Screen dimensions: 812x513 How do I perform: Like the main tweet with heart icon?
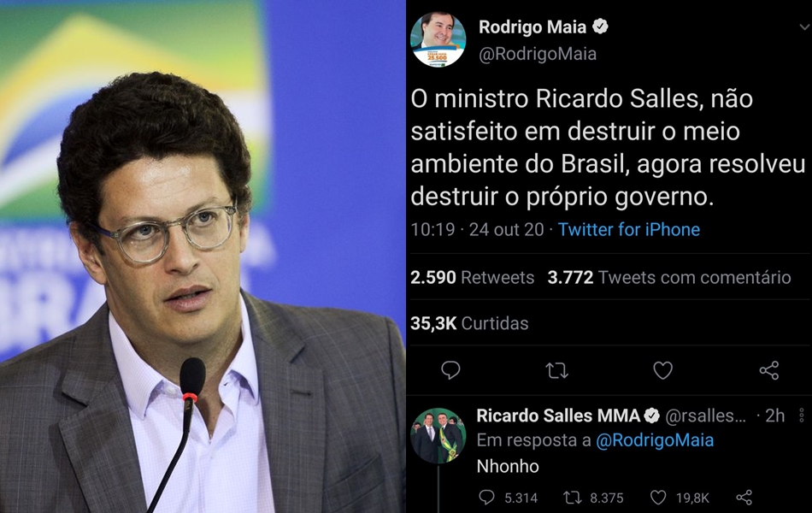coord(663,370)
